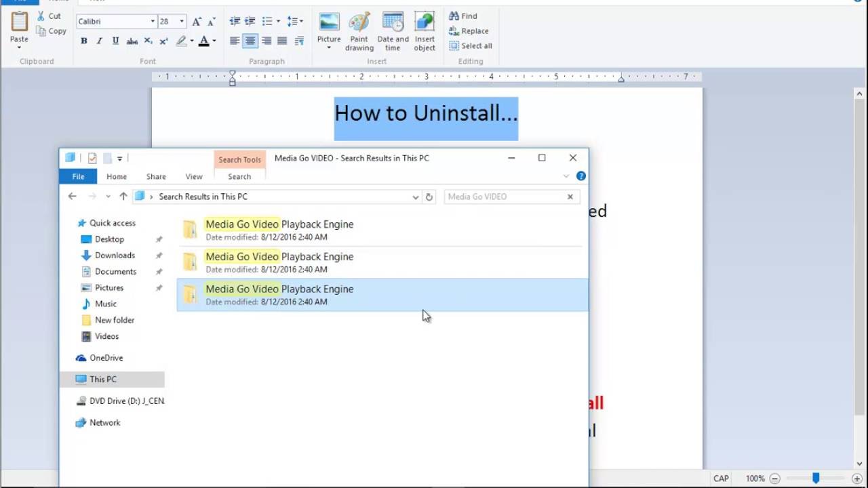This screenshot has height=488, width=868.
Task: Insert Date and time
Action: pos(393,30)
